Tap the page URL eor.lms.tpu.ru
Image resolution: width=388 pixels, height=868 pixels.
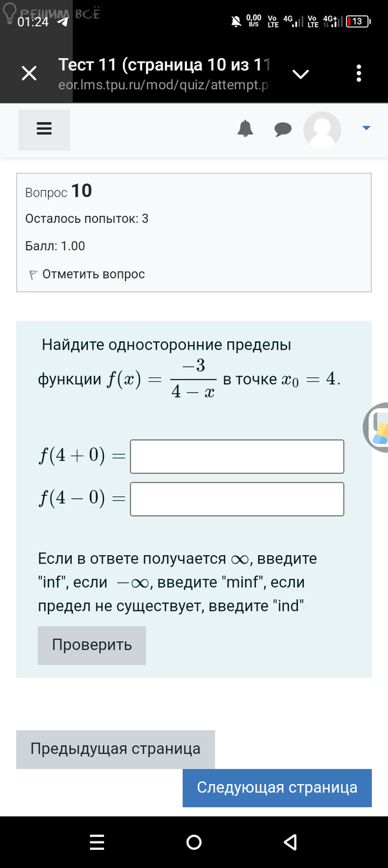(x=162, y=85)
